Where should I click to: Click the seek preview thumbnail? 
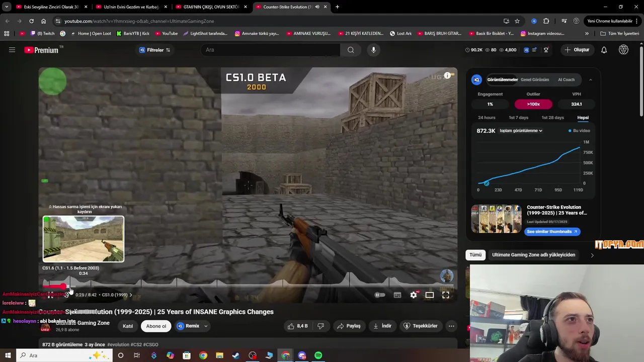click(x=84, y=239)
